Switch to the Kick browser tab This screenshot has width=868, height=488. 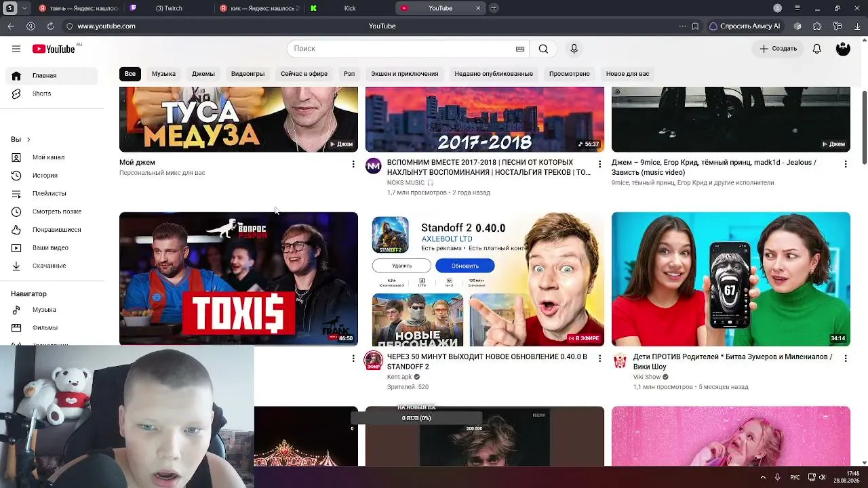tap(349, 8)
